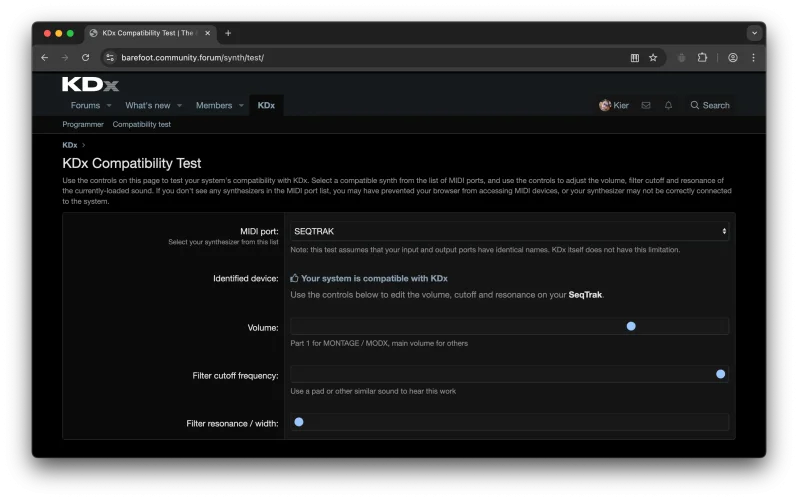
Task: Open the Programmer sub-nav link
Action: 83,124
